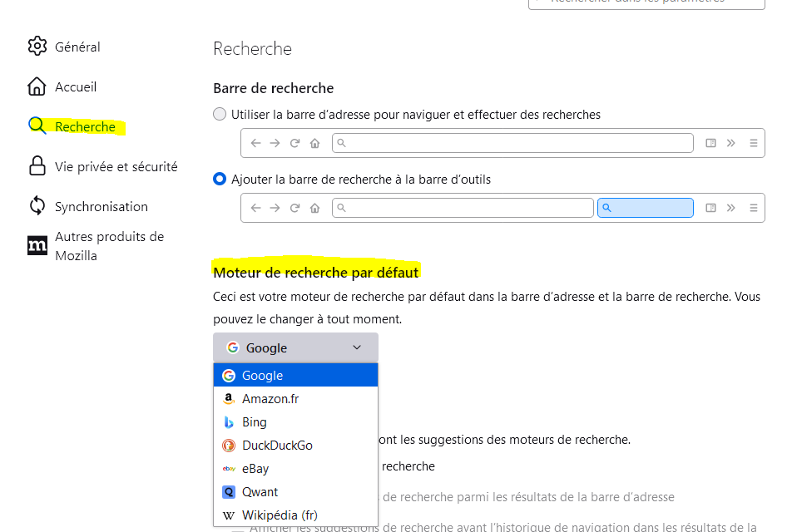The width and height of the screenshot is (787, 532).
Task: Click the eBay logo icon
Action: pyautogui.click(x=229, y=469)
